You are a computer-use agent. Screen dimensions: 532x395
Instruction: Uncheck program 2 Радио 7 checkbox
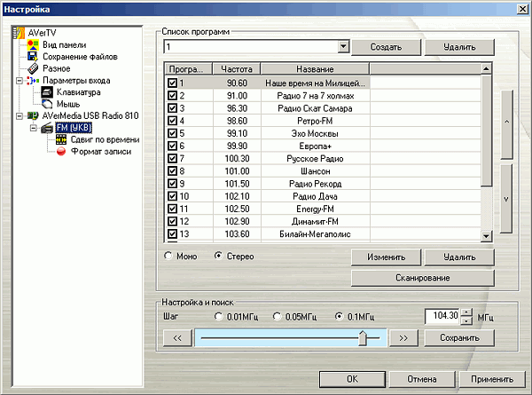(x=172, y=96)
